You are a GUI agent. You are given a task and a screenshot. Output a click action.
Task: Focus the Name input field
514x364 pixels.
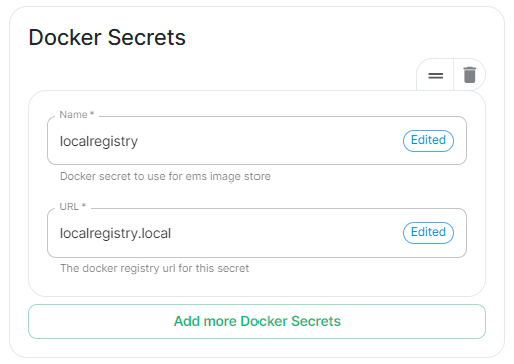click(x=257, y=140)
